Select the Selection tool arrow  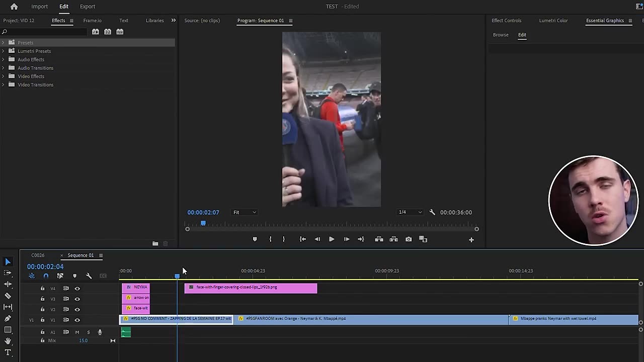(8, 262)
